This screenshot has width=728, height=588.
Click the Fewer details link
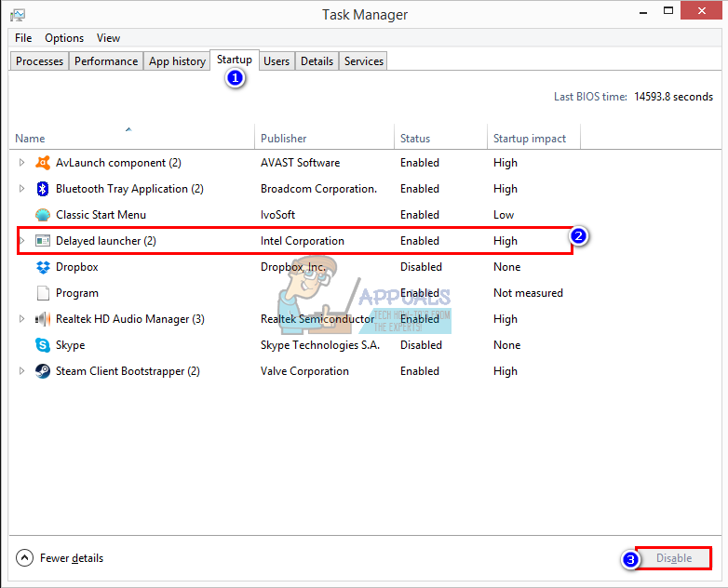[72, 558]
